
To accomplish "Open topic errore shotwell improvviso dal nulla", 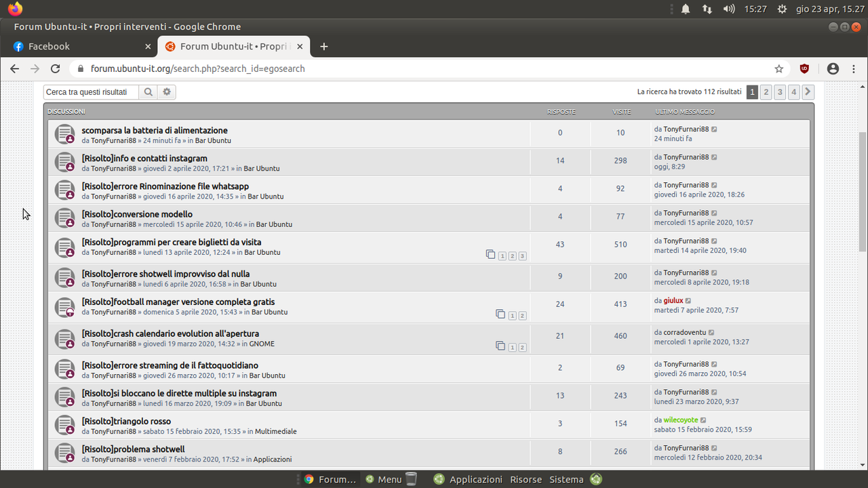I will click(166, 274).
